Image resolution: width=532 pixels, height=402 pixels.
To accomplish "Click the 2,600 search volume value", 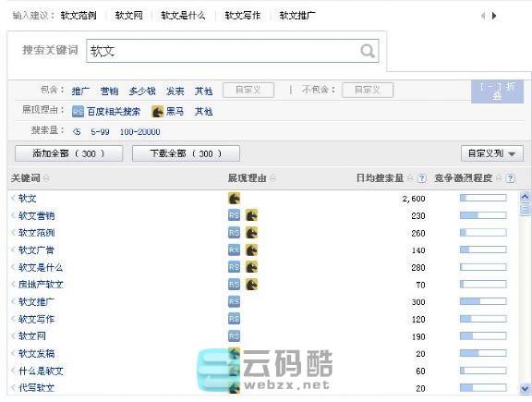I will pos(414,199).
